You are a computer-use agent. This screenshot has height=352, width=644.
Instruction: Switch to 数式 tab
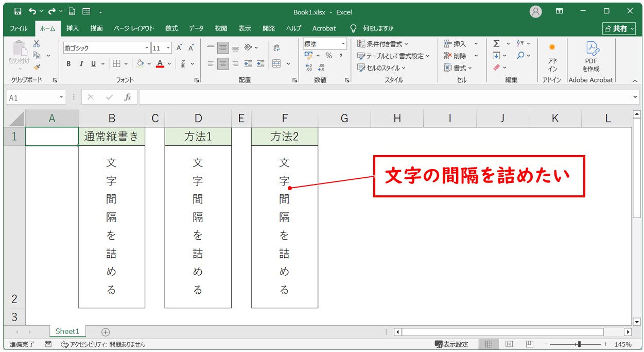tap(171, 28)
